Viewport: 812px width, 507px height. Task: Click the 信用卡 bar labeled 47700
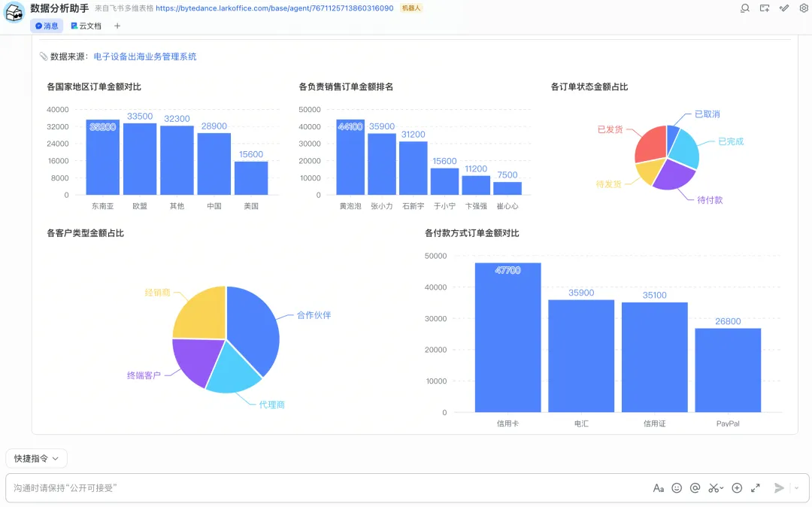tap(508, 338)
